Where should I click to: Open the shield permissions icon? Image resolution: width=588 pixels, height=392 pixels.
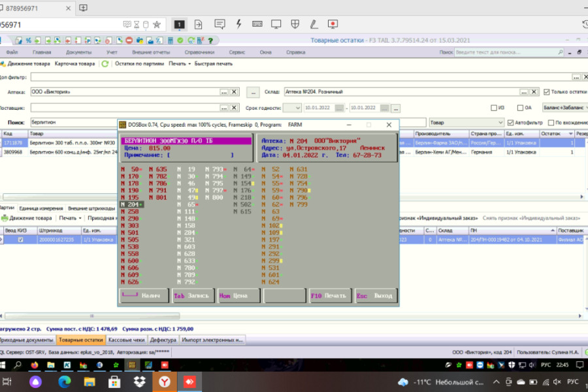pyautogui.click(x=295, y=24)
